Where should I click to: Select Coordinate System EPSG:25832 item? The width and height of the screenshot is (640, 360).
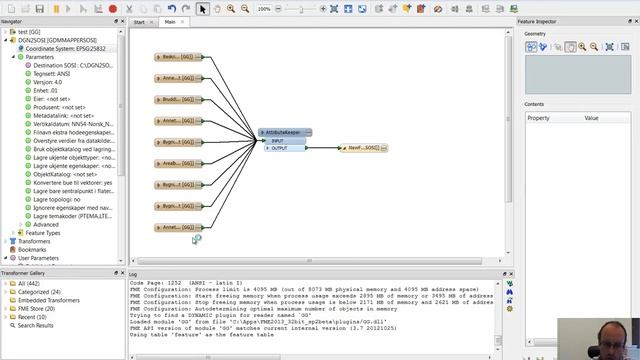pyautogui.click(x=65, y=49)
